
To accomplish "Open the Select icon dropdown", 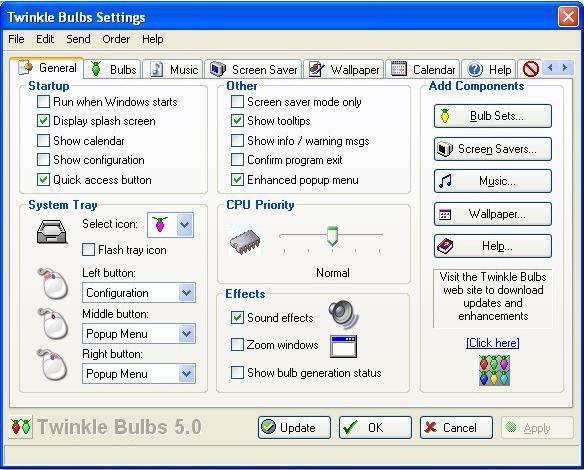I will click(x=185, y=225).
